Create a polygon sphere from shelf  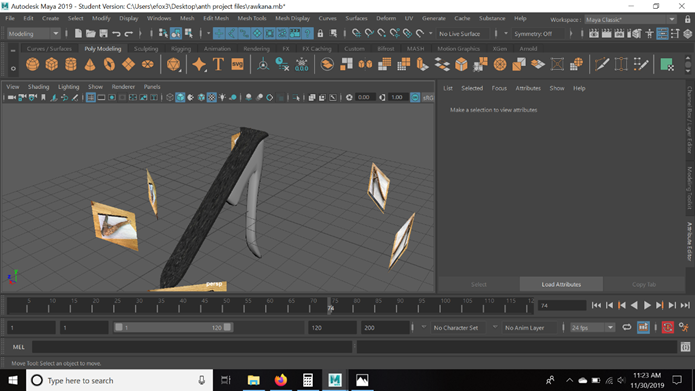32,64
